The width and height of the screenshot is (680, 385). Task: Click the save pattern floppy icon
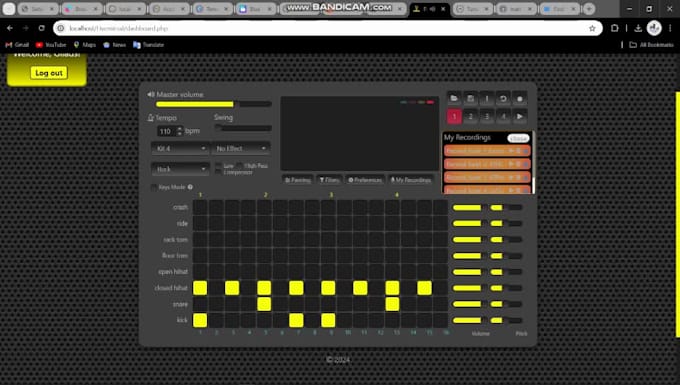pos(470,98)
